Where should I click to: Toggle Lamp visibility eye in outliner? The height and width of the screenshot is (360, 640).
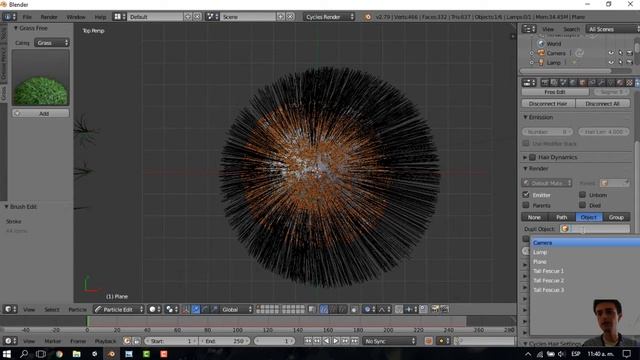coord(611,62)
